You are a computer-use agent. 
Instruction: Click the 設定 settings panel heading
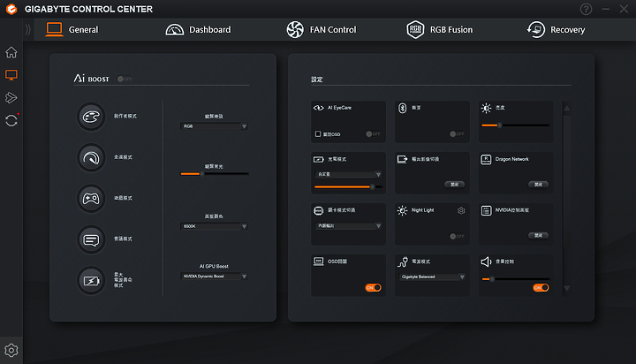317,80
